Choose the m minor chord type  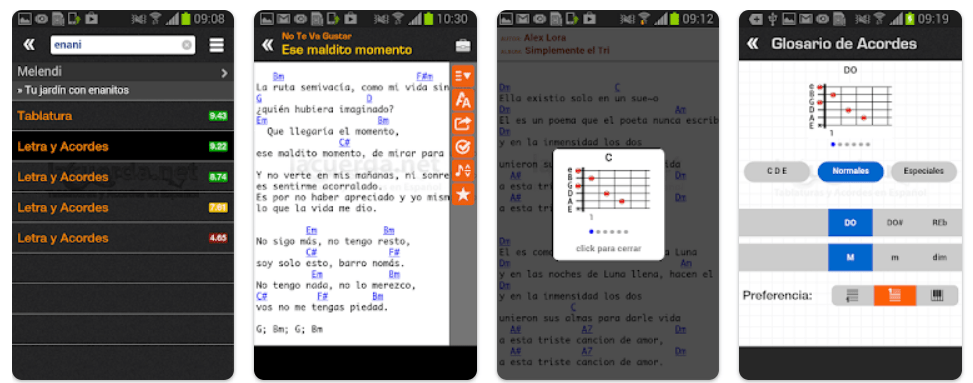click(895, 258)
